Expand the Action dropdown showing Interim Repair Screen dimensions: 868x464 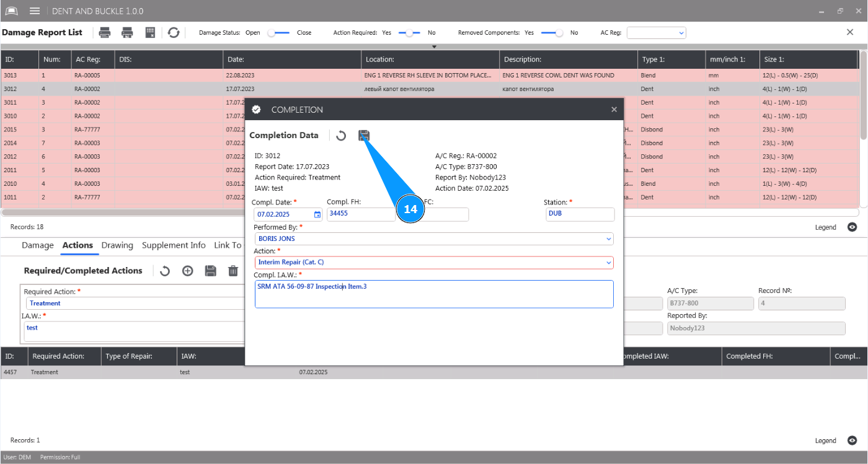(x=608, y=263)
